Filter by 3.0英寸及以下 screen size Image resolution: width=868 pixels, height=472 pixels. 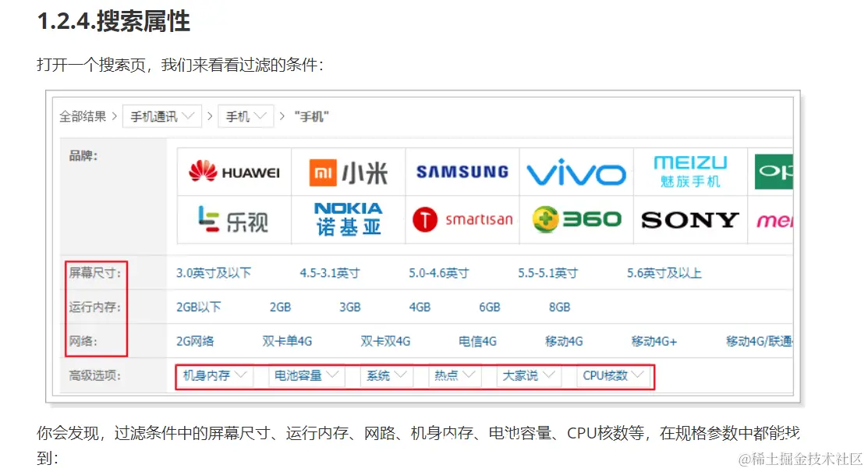[214, 272]
